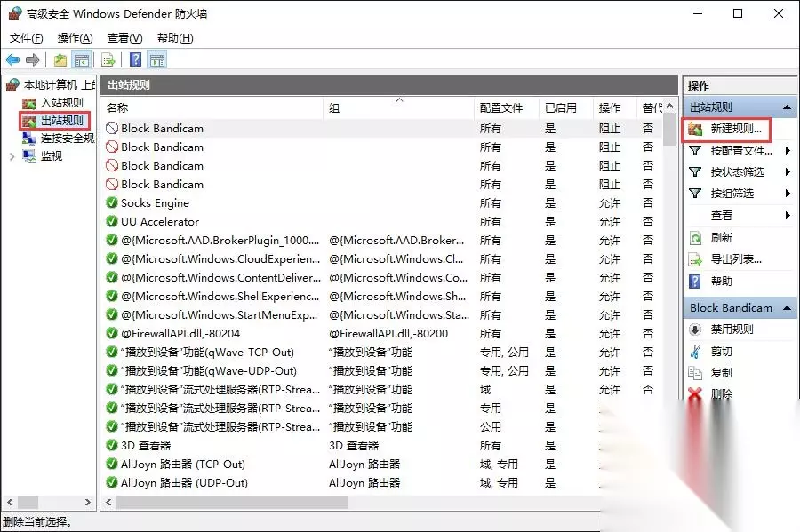Sort by the 操作 column header
800x532 pixels.
coord(614,108)
